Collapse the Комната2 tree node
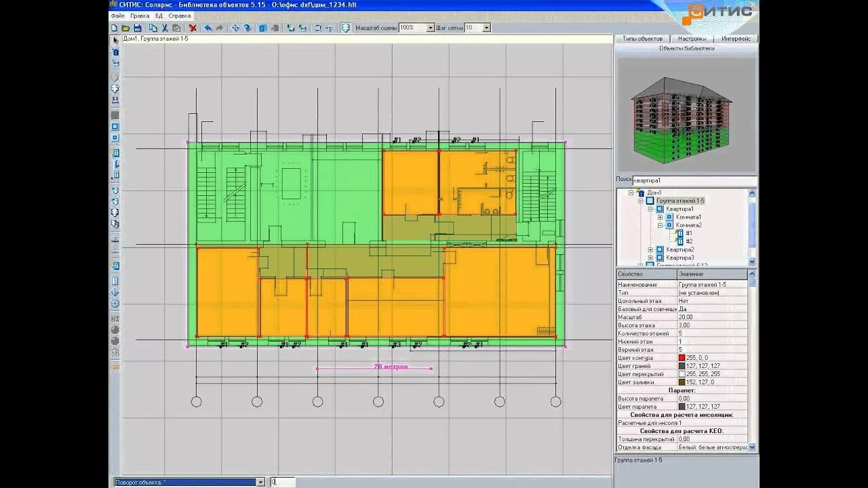The image size is (868, 488). (660, 225)
